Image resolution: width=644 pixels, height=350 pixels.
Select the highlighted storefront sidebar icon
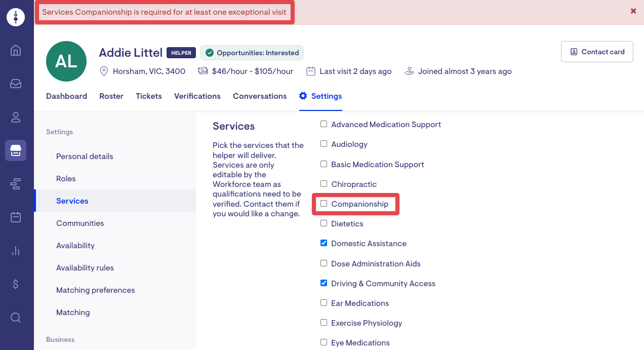pos(16,150)
